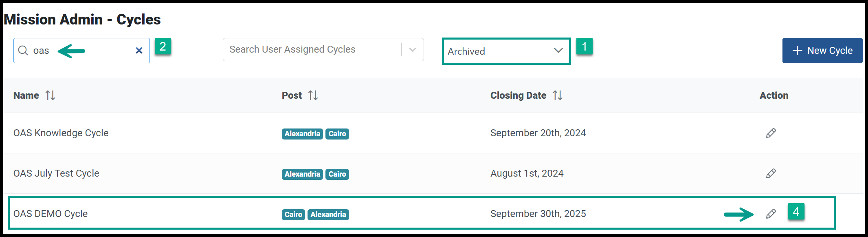The width and height of the screenshot is (868, 237).
Task: Create a New Cycle
Action: click(822, 51)
